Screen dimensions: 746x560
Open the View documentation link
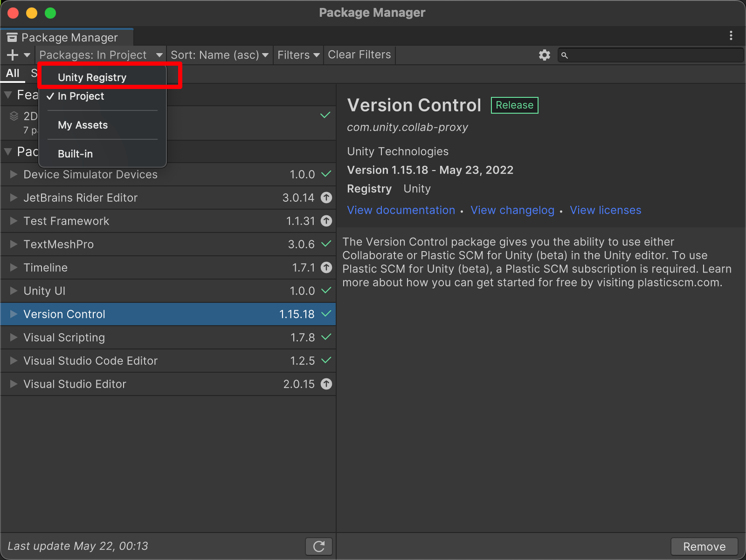[x=401, y=210]
